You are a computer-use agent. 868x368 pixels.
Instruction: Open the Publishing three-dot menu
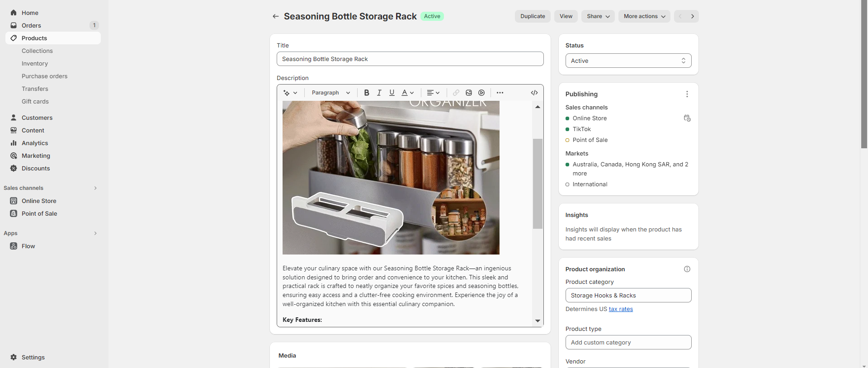(687, 94)
